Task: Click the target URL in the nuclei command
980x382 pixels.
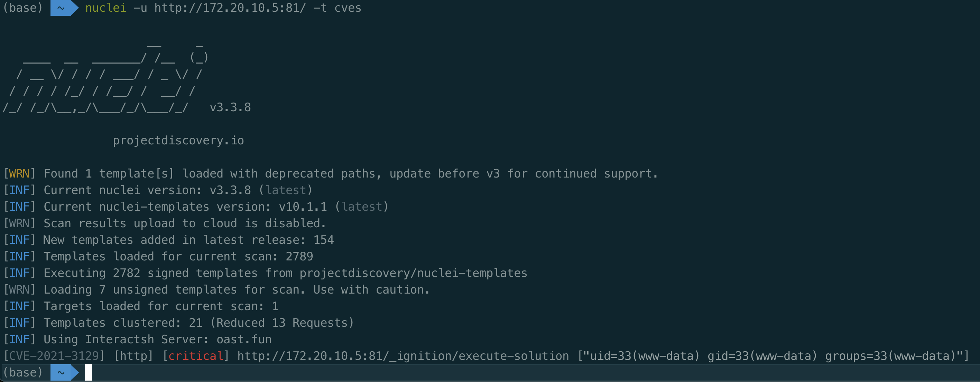Action: tap(230, 8)
